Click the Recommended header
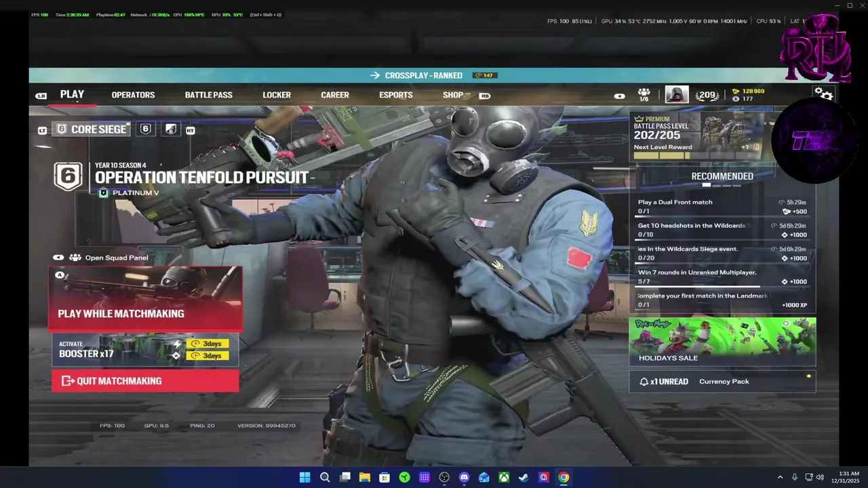The width and height of the screenshot is (868, 488). click(722, 176)
